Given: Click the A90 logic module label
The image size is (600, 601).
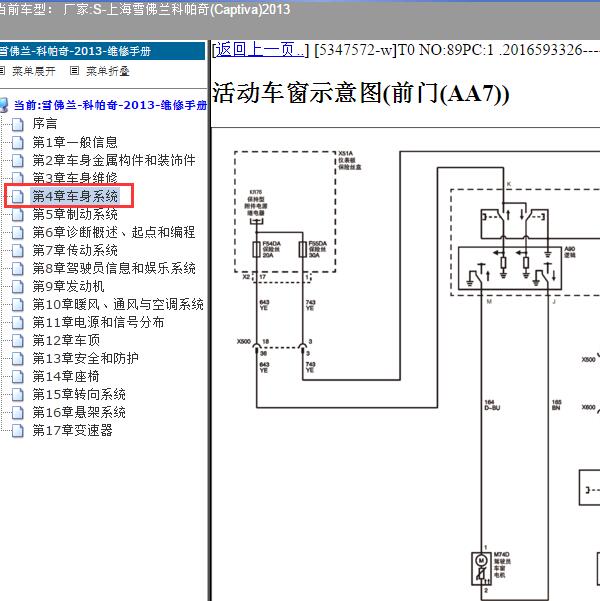Looking at the screenshot, I should point(569,252).
